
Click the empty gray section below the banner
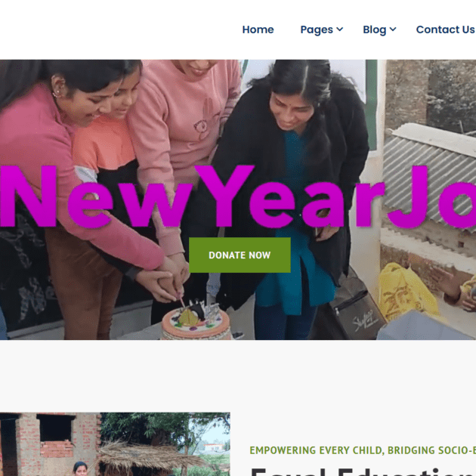[238, 376]
